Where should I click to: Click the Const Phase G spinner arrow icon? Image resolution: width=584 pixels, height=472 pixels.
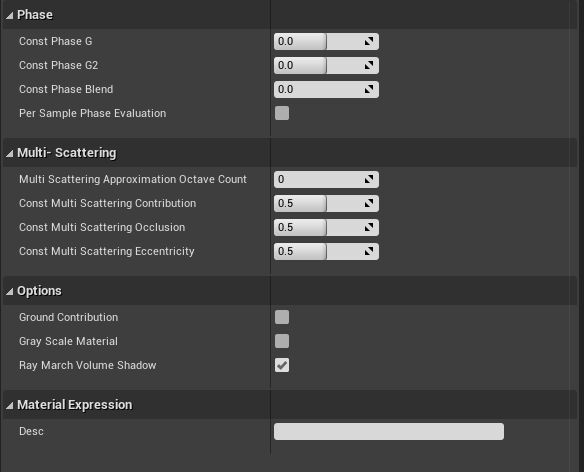coord(369,41)
